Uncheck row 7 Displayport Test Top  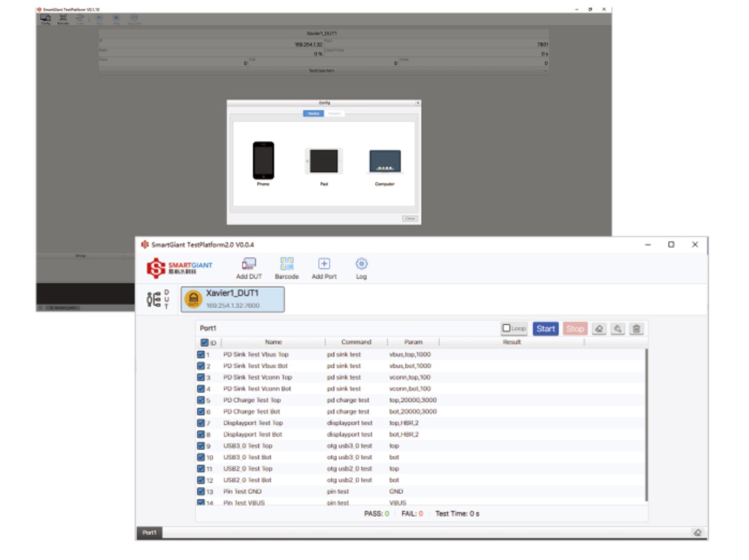click(201, 423)
